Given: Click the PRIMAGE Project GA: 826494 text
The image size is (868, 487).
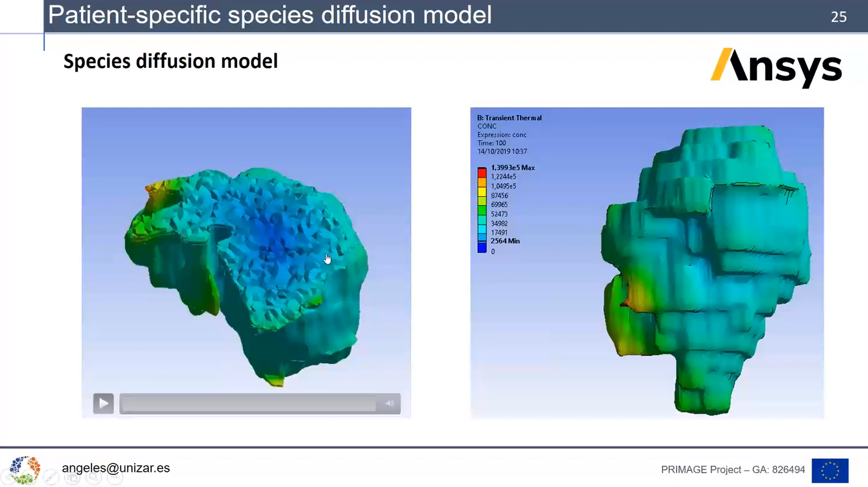Looking at the screenshot, I should [x=733, y=470].
